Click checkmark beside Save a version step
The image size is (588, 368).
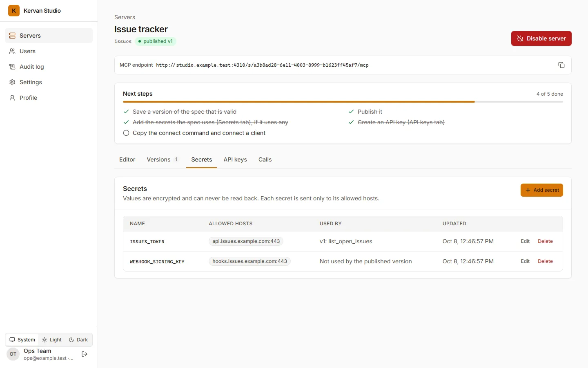coord(126,112)
